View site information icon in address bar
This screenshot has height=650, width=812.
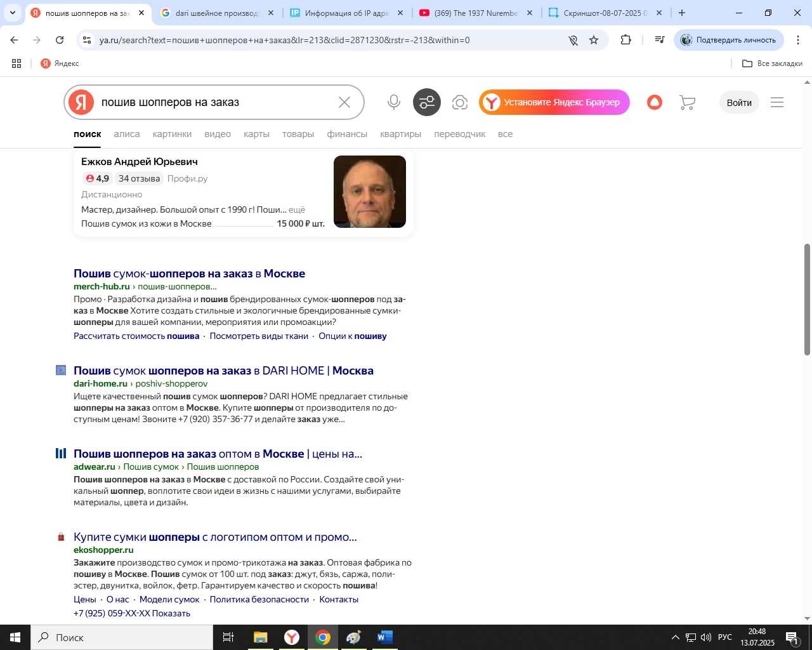pyautogui.click(x=87, y=40)
